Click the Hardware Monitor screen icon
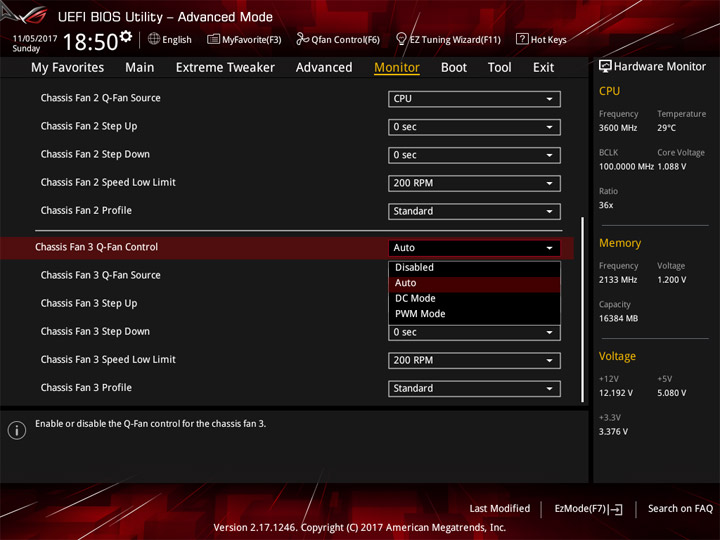The width and height of the screenshot is (720, 540). pos(605,67)
